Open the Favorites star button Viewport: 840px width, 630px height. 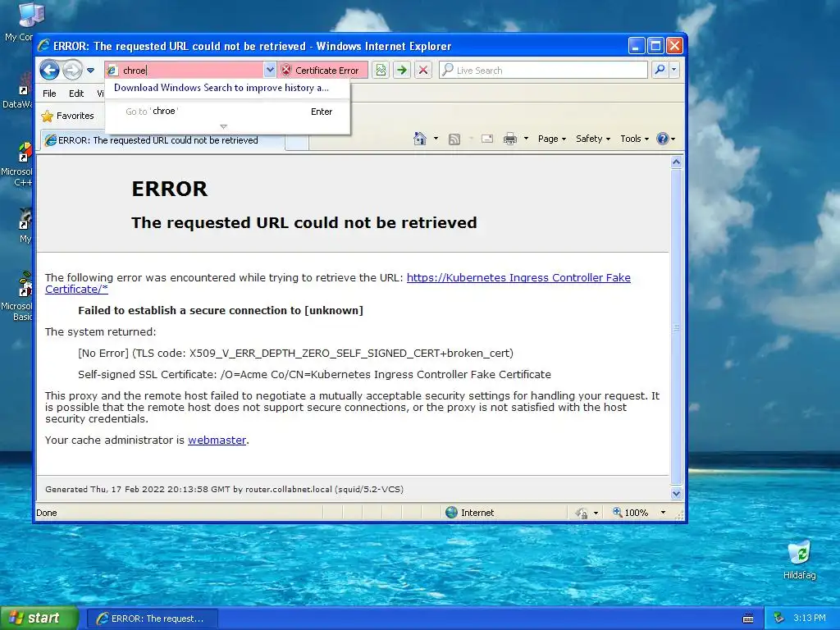[x=67, y=116]
